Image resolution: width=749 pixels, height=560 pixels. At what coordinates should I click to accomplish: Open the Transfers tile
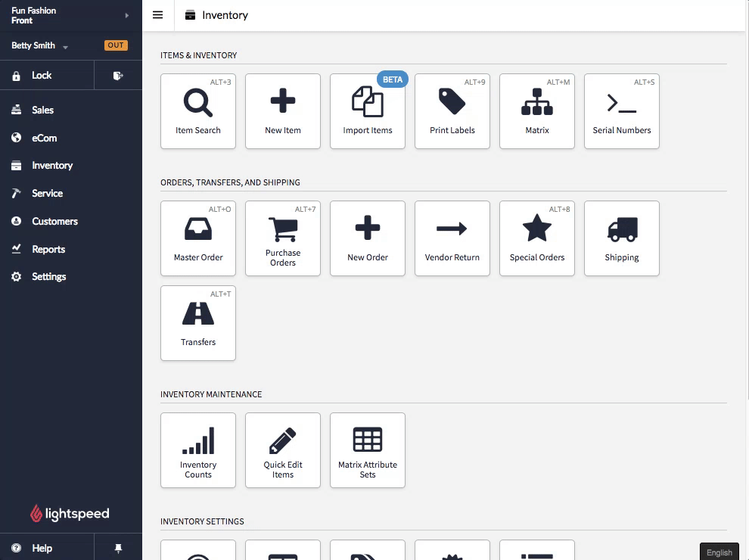(198, 323)
